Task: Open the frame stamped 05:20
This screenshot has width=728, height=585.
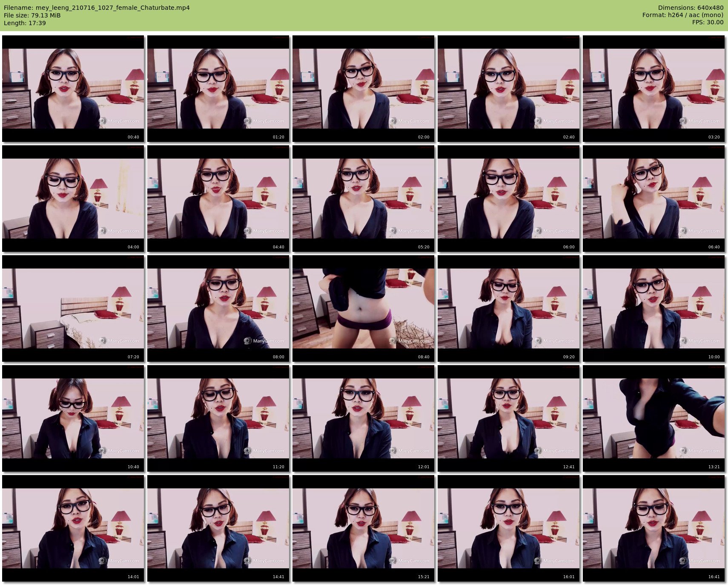Action: (x=363, y=199)
